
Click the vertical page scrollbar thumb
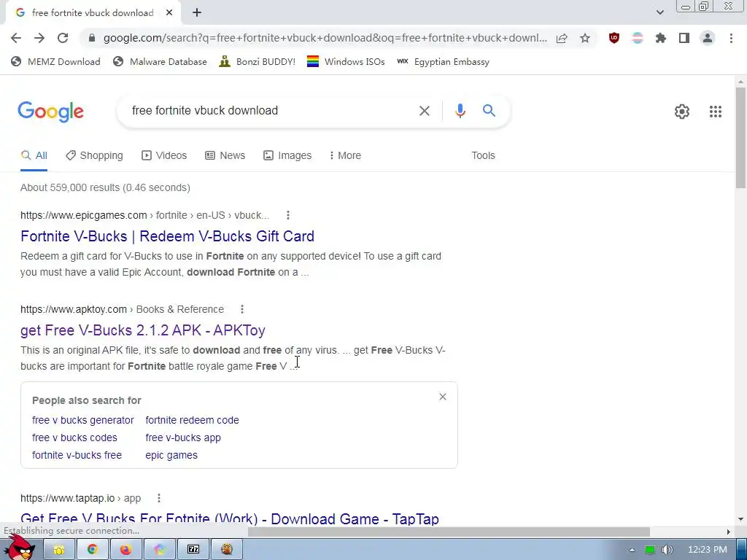740,138
